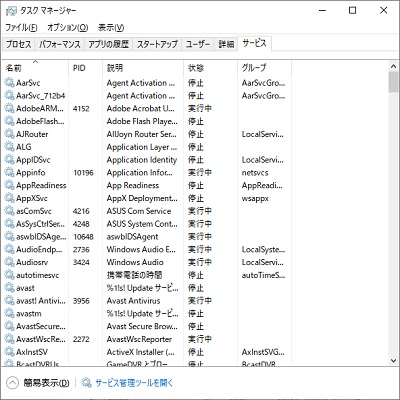Sort by the PID column header
This screenshot has height=400, width=400.
(x=86, y=68)
